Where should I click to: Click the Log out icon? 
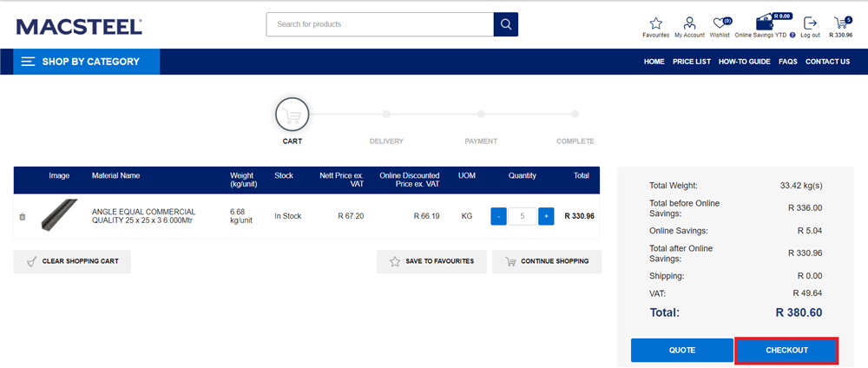pos(810,23)
